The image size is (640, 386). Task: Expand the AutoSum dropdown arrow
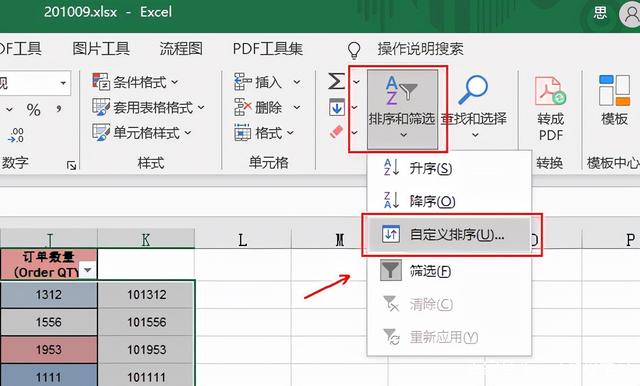(x=356, y=82)
